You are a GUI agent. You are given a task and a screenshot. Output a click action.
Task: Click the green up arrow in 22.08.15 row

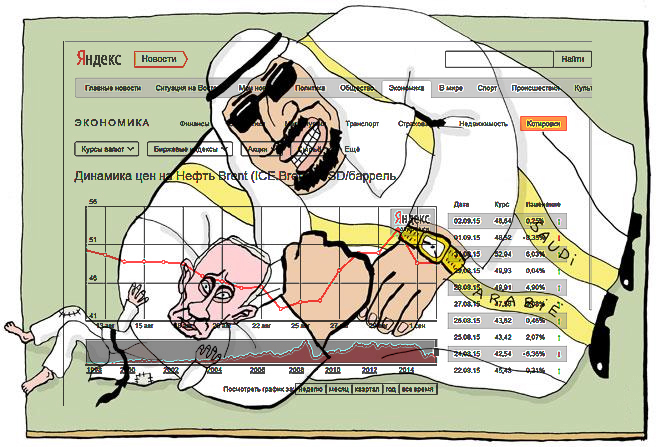[559, 371]
